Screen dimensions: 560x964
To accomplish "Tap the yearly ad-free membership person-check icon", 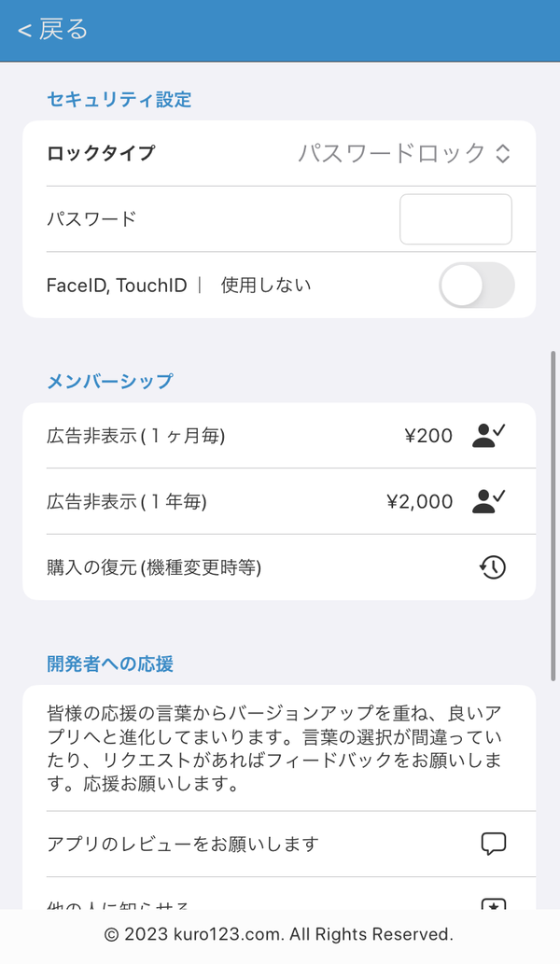I will point(489,501).
